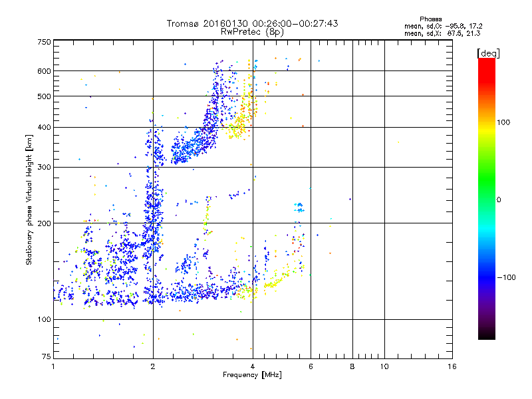Click the x-axis tick label '16'
532x399 pixels.
point(452,366)
